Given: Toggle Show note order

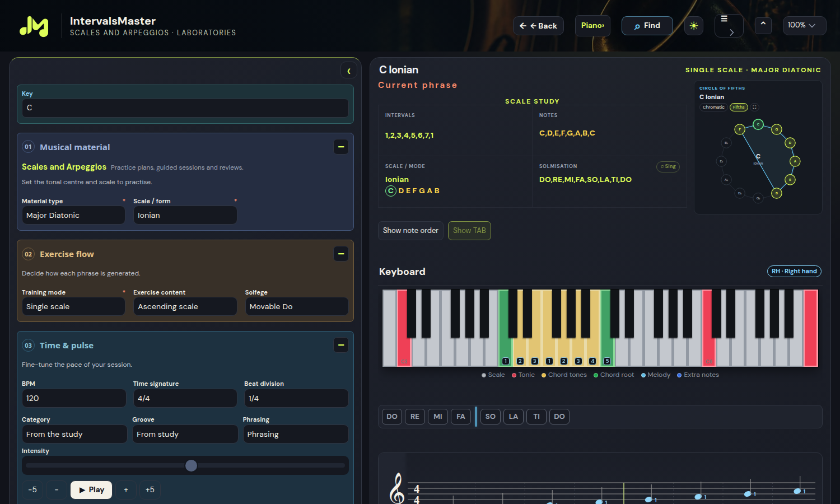Looking at the screenshot, I should coord(410,231).
